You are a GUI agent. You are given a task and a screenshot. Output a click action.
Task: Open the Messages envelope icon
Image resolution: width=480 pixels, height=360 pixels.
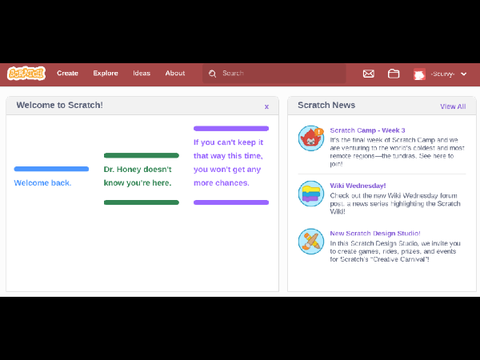(368, 74)
